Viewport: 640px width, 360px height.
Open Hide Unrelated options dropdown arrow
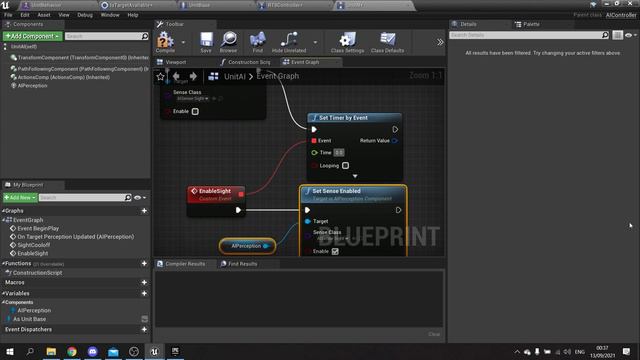click(x=315, y=42)
